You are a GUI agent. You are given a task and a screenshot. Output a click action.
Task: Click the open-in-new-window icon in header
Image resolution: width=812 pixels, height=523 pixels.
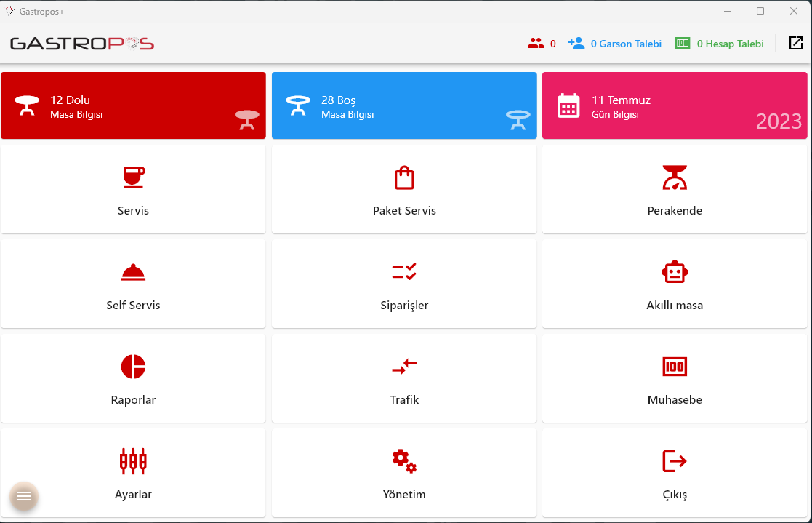click(x=796, y=44)
